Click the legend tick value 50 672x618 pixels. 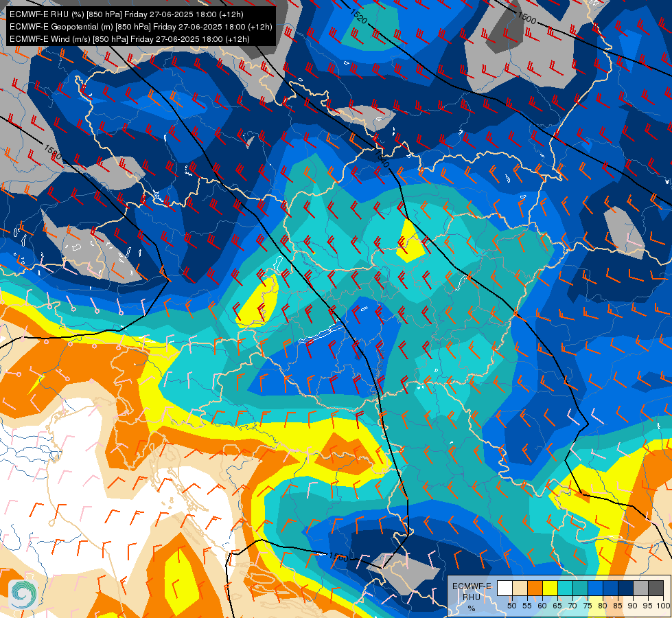coord(511,606)
